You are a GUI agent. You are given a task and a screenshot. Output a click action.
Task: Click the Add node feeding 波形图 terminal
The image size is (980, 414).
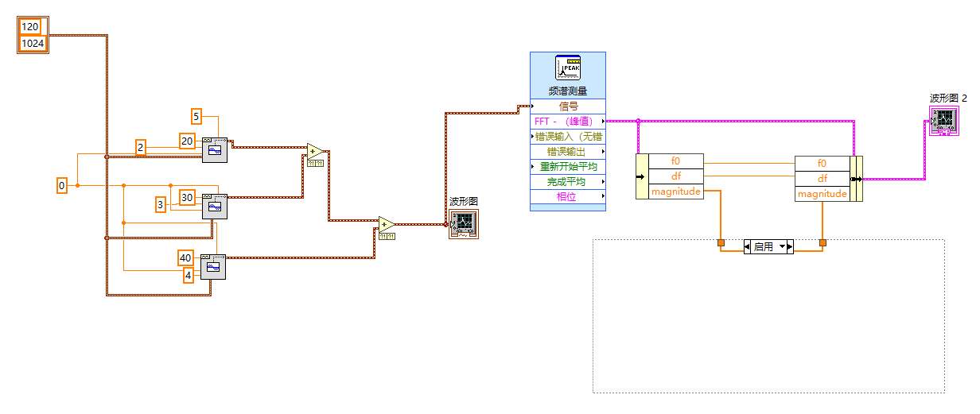(387, 225)
